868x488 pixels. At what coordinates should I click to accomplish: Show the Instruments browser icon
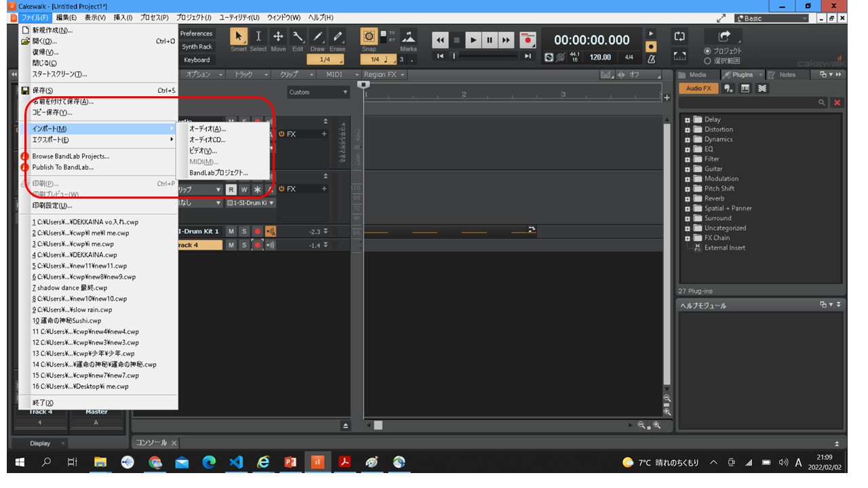click(x=745, y=88)
